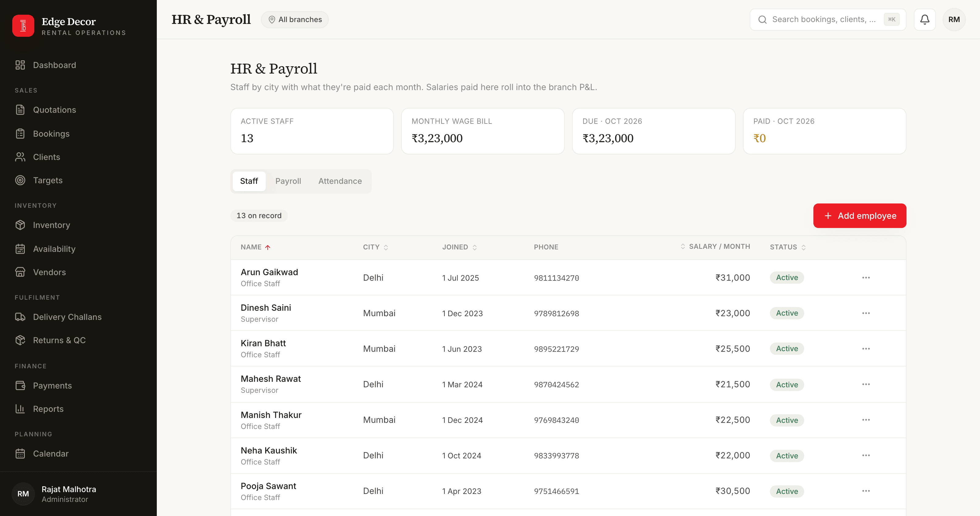Click the 13 on record label
This screenshot has height=516, width=980.
click(259, 216)
